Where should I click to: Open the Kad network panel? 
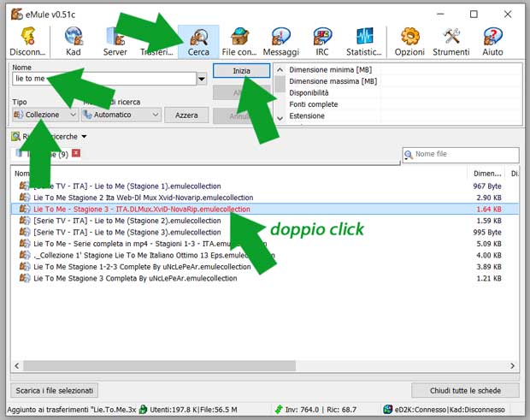coord(74,41)
